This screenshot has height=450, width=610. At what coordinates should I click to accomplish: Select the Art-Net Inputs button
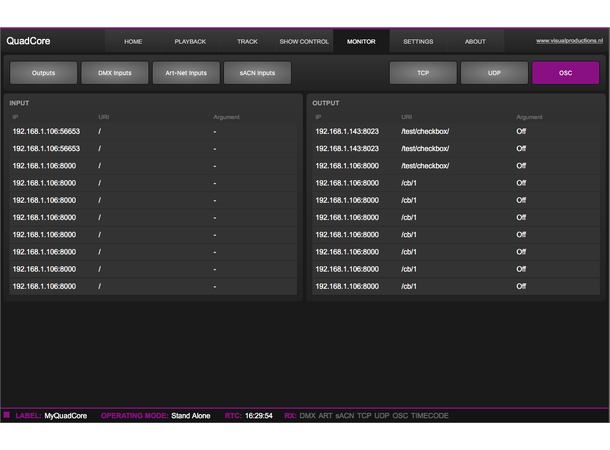tap(186, 73)
